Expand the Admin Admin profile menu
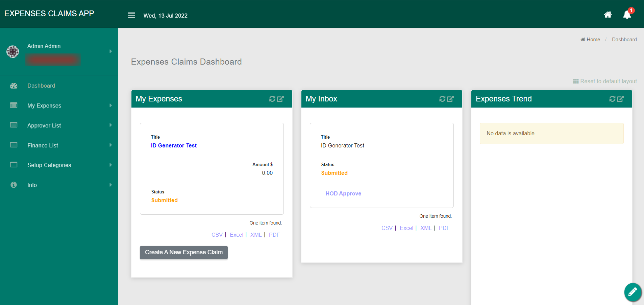 pyautogui.click(x=110, y=51)
